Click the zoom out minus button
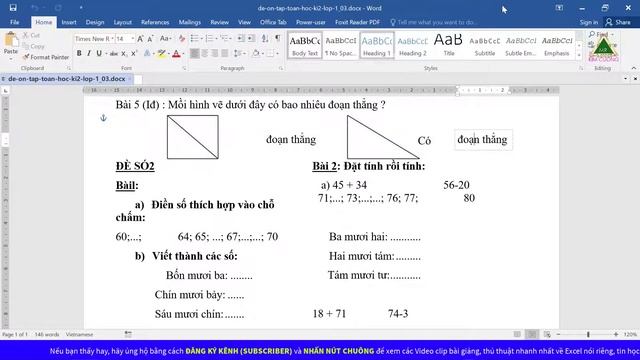The image size is (640, 360). click(x=558, y=334)
